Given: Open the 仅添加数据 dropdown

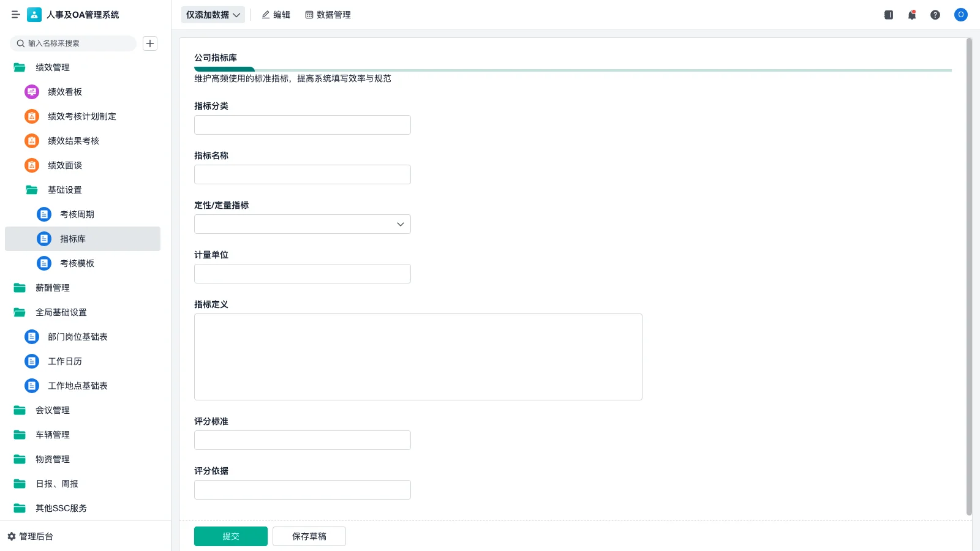Looking at the screenshot, I should pyautogui.click(x=213, y=15).
